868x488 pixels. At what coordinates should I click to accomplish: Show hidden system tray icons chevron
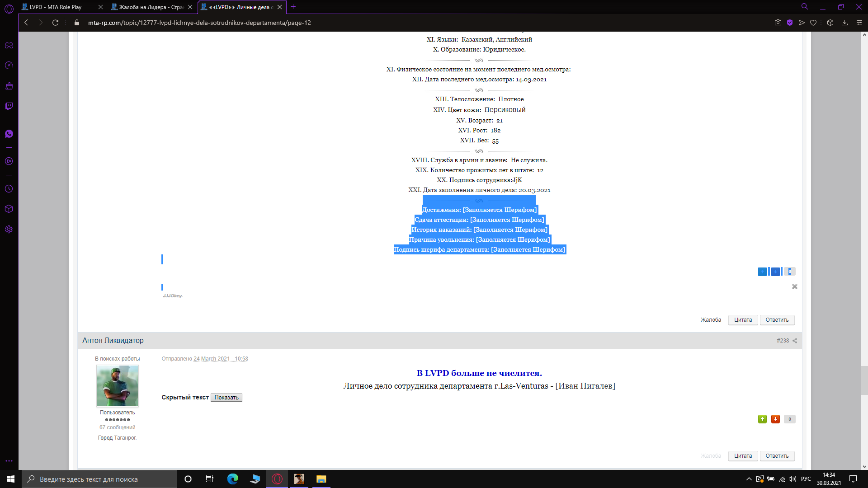749,479
